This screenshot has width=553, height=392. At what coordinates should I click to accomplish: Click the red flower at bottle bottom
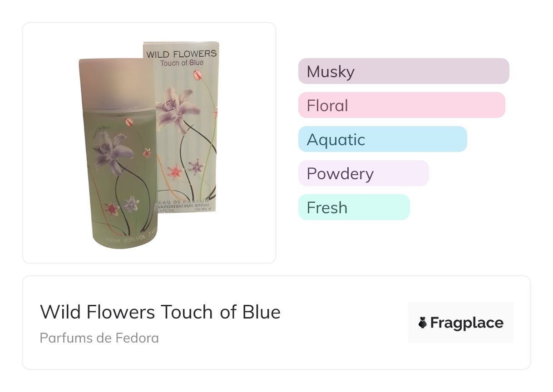[x=111, y=209]
